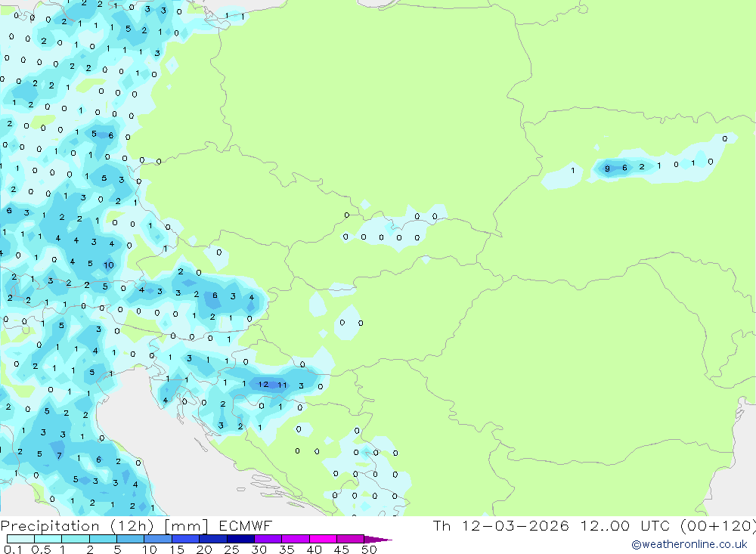756x554 pixels.
Task: Click the "[mm]" unit label
Action: pos(186,526)
